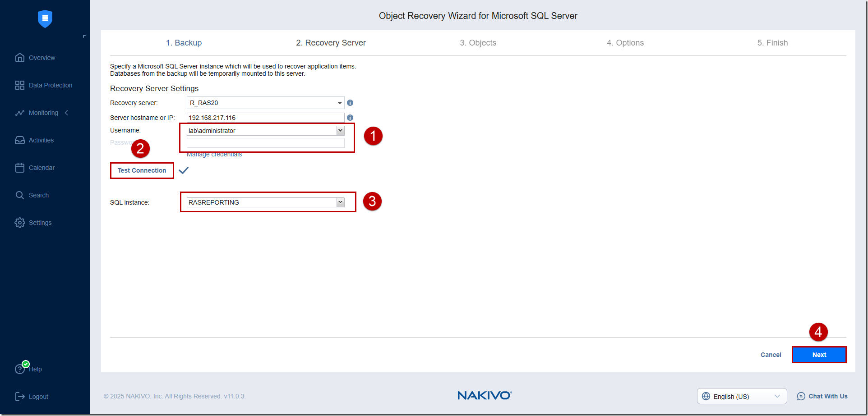Click the Monitoring menu label
Screen dimensions: 868x416
point(43,113)
